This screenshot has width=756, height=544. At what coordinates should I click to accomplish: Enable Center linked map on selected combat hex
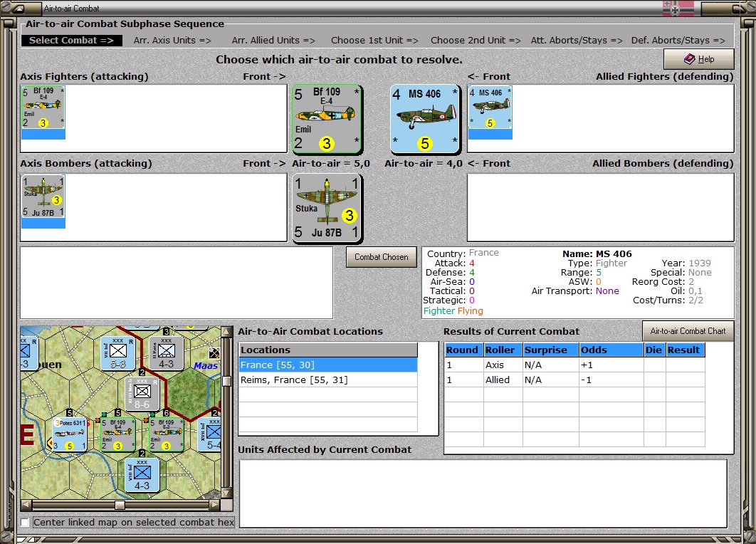click(x=25, y=523)
